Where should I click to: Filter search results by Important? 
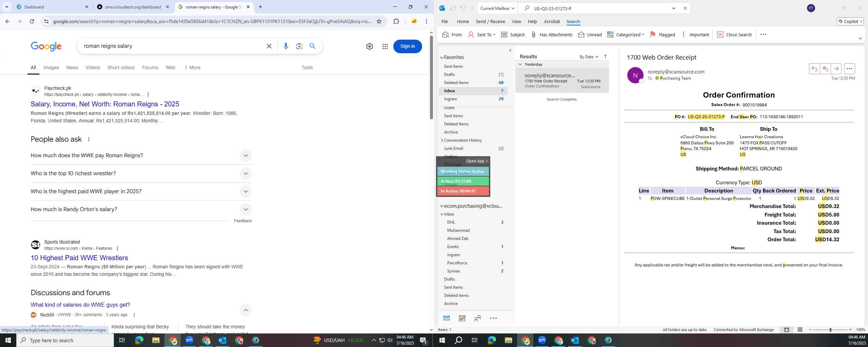click(695, 35)
